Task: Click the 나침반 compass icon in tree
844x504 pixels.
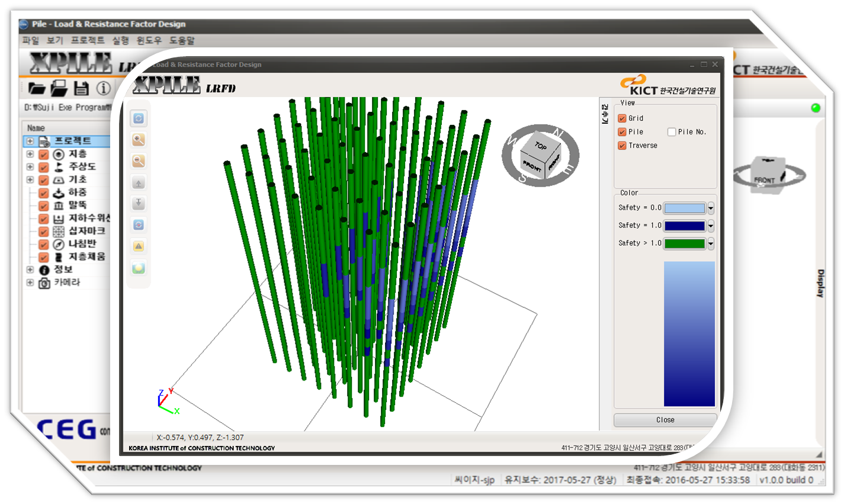Action: [59, 244]
